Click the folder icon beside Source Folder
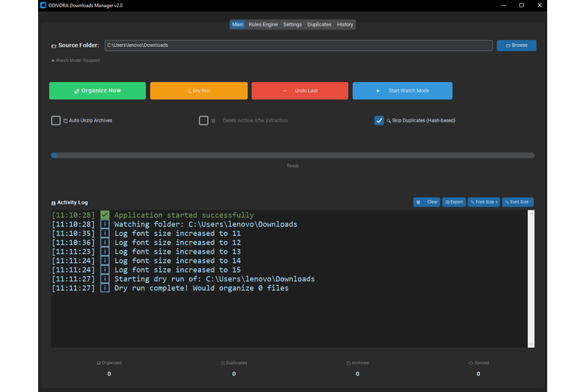The width and height of the screenshot is (586, 392). click(x=53, y=46)
